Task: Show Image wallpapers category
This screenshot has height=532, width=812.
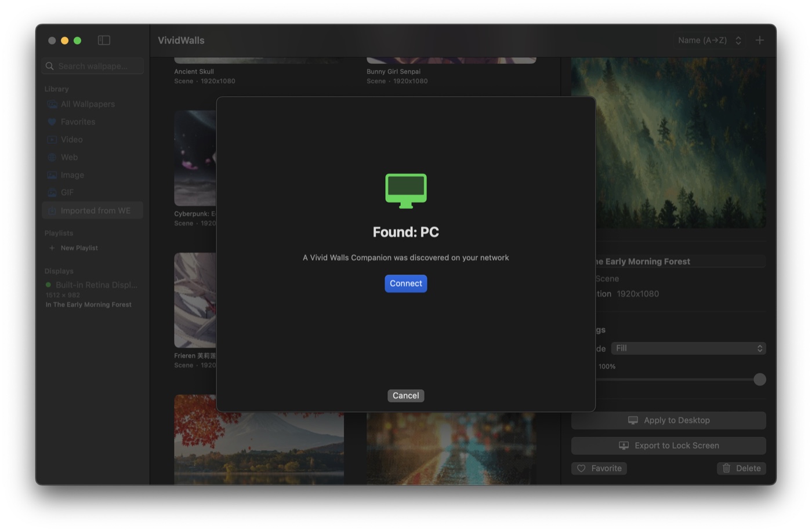Action: [x=93, y=175]
